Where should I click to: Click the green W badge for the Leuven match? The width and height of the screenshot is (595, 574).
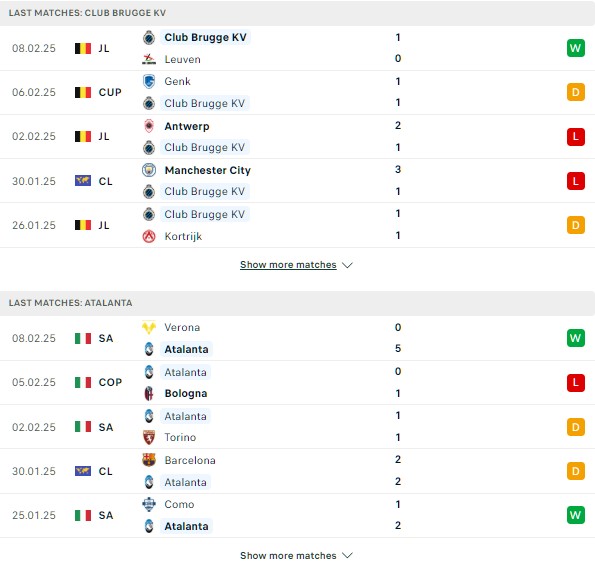(576, 48)
